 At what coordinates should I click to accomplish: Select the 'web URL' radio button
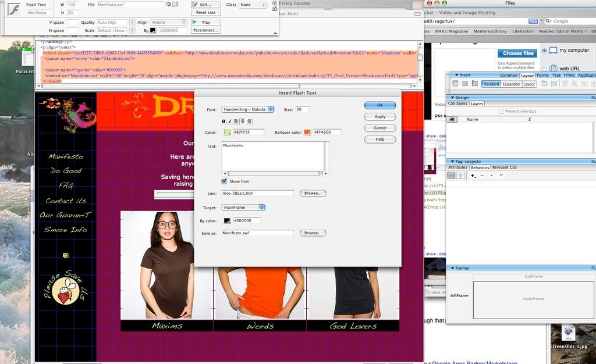pos(544,69)
